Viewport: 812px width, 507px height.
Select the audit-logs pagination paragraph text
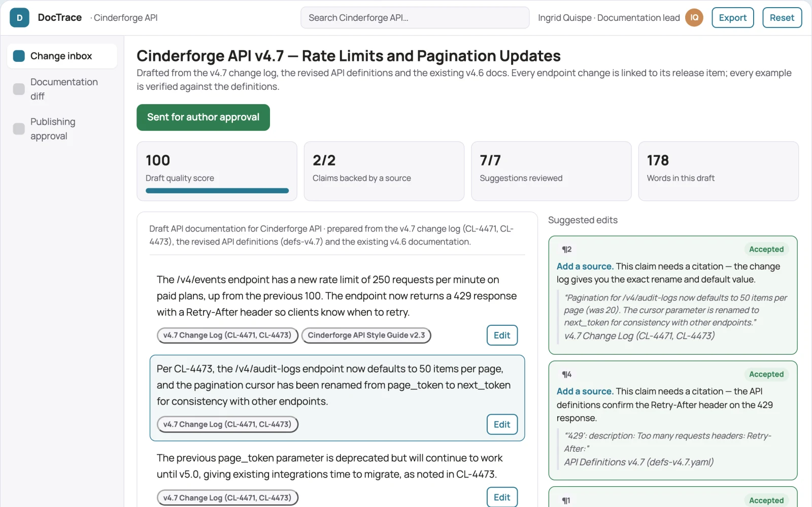333,385
